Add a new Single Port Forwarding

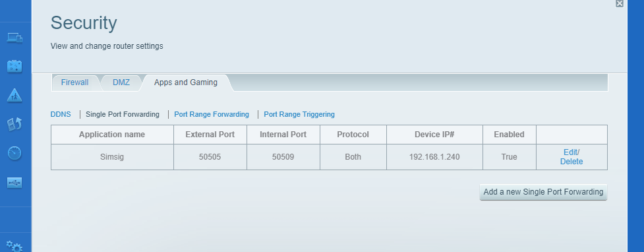pyautogui.click(x=543, y=192)
